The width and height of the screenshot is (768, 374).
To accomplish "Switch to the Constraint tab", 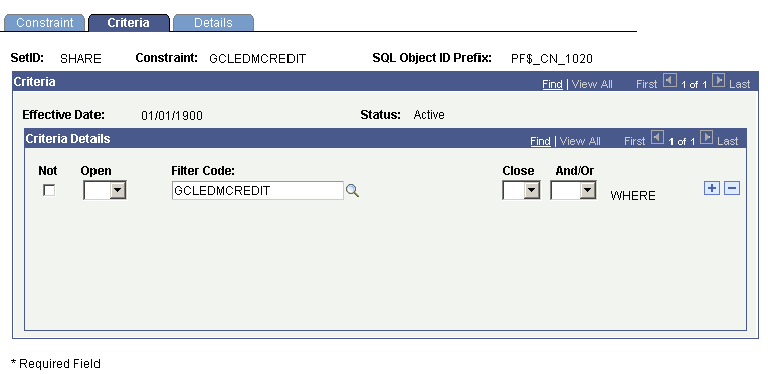I will (45, 23).
